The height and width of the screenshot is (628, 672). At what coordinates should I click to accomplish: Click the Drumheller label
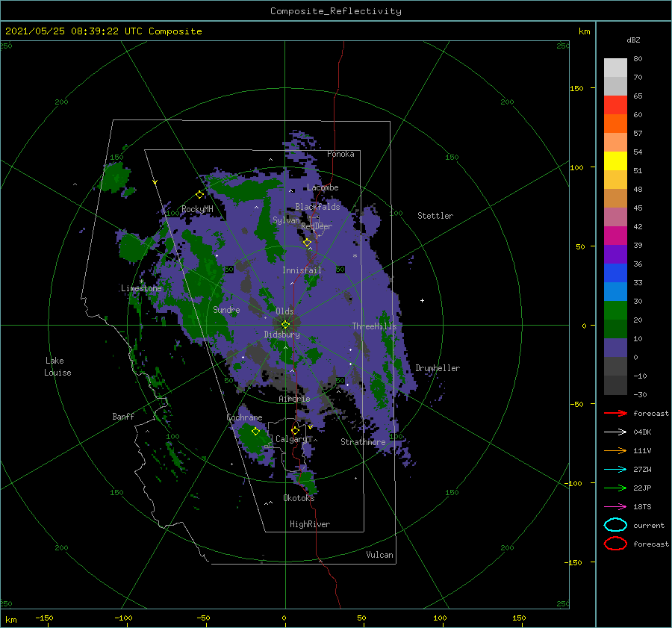click(438, 368)
